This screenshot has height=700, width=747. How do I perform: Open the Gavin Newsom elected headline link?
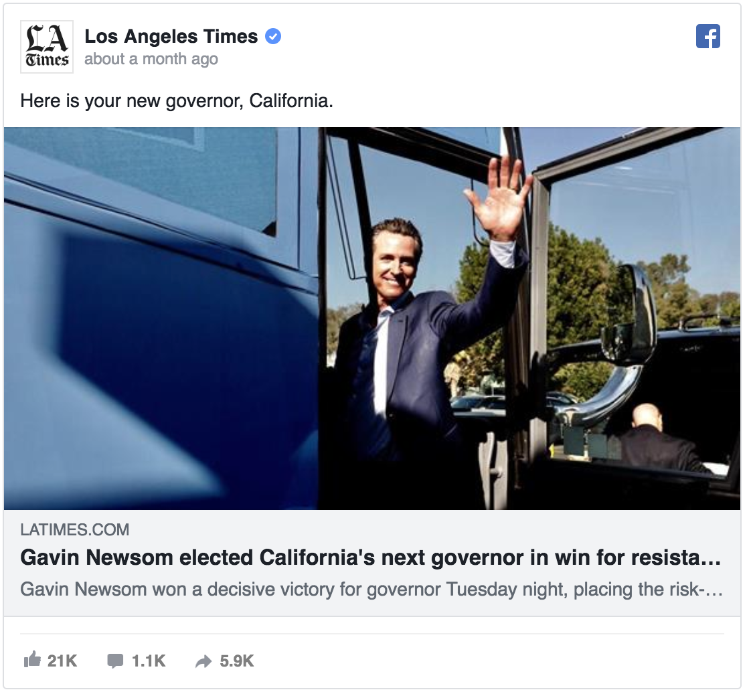tap(370, 557)
